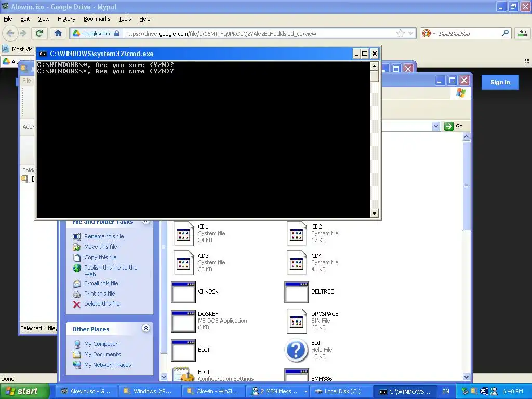
Task: Select the CHKDSK application icon
Action: coord(183,292)
